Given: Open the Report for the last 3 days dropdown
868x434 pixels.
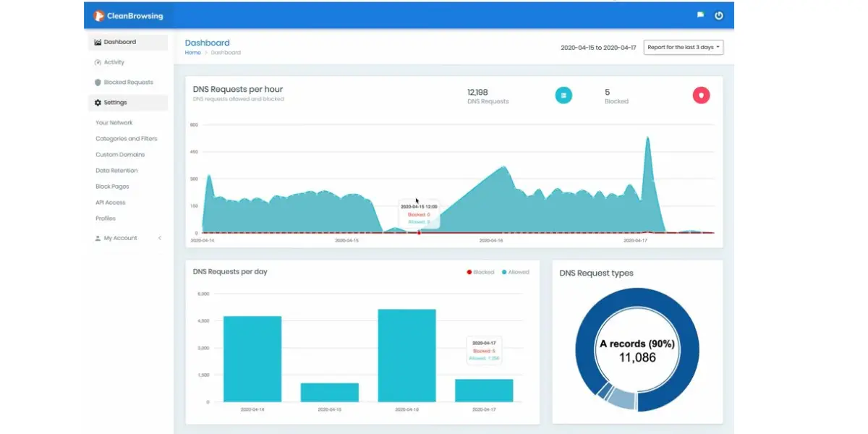Looking at the screenshot, I should (x=683, y=47).
